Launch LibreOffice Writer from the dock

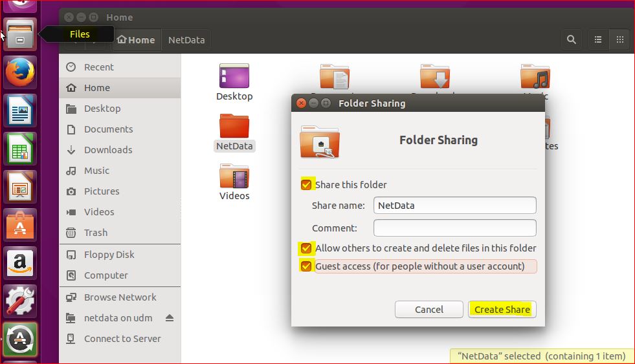click(x=21, y=110)
